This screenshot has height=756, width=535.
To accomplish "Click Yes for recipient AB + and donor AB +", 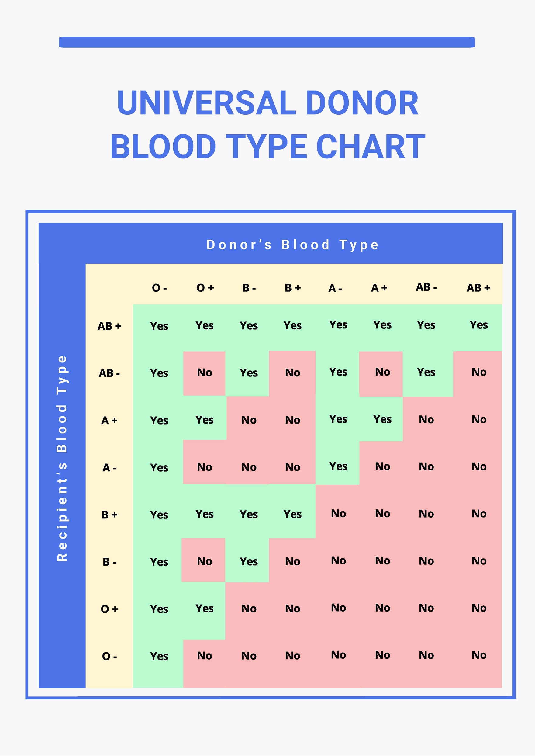I will tap(479, 325).
